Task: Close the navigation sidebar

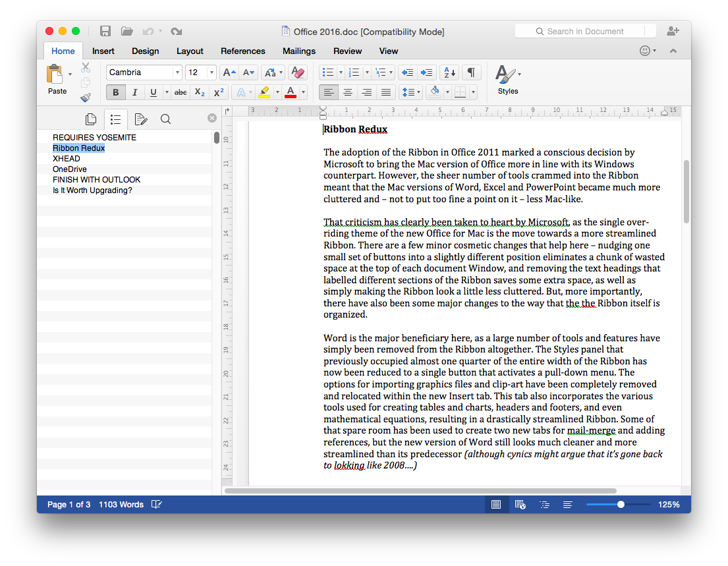Action: pyautogui.click(x=212, y=118)
